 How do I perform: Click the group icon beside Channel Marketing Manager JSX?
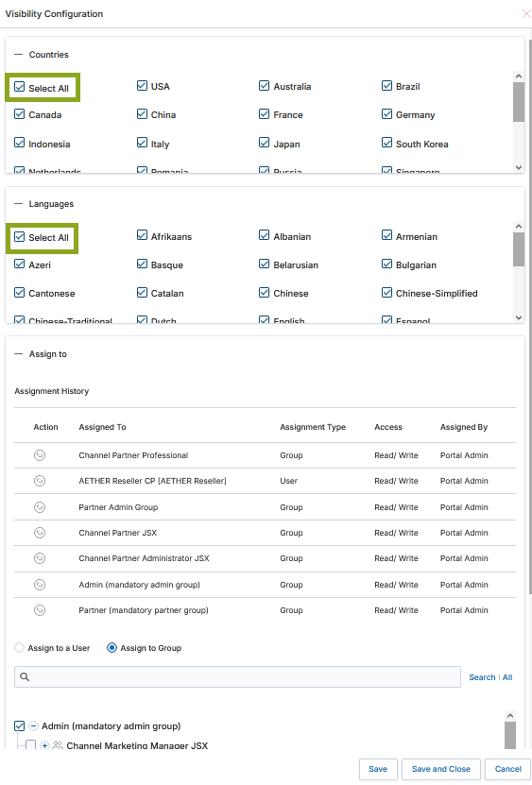tap(58, 745)
